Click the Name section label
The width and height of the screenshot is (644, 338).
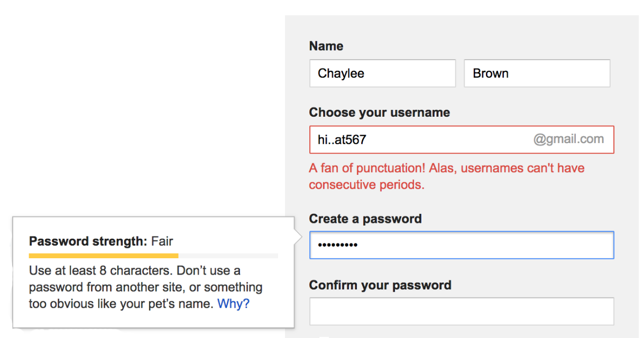click(326, 46)
